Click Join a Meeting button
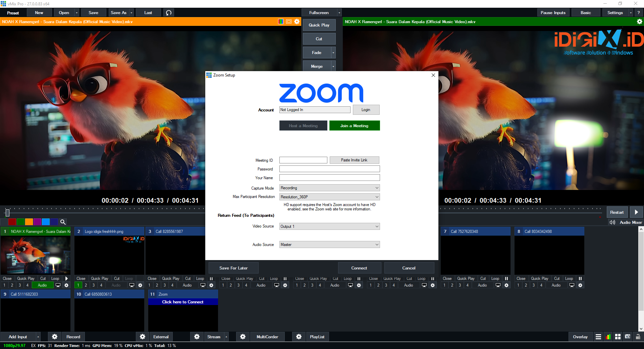Screen dimensions: 644x349 [355, 126]
